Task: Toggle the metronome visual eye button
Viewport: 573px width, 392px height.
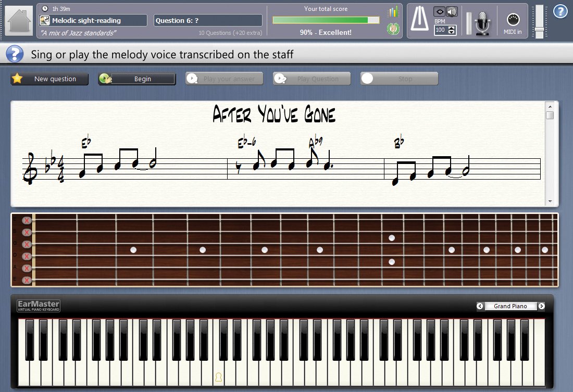Action: [440, 11]
